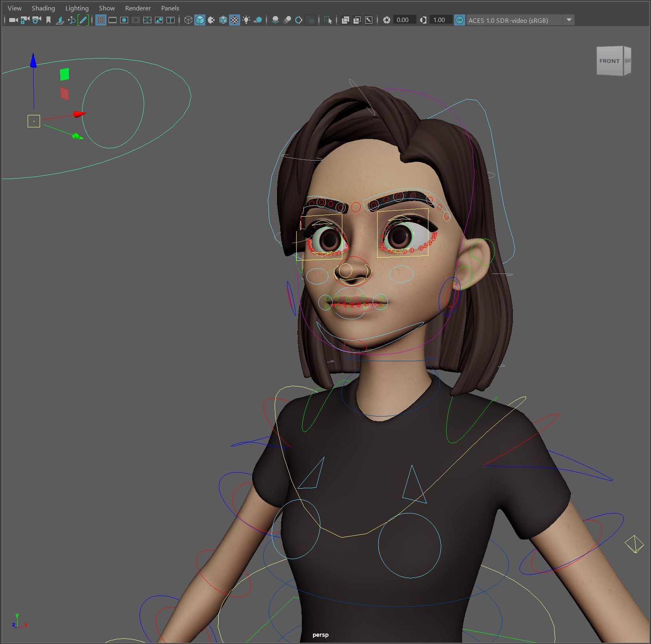Screen dimensions: 651x644
Task: Click the Lock Camera icon
Action: [25, 20]
